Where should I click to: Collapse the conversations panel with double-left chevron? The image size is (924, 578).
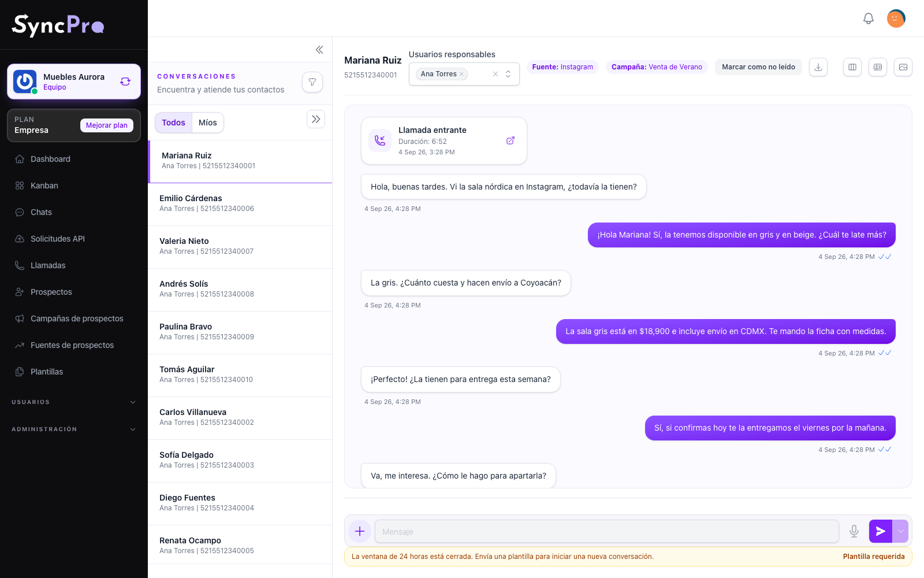(x=319, y=50)
